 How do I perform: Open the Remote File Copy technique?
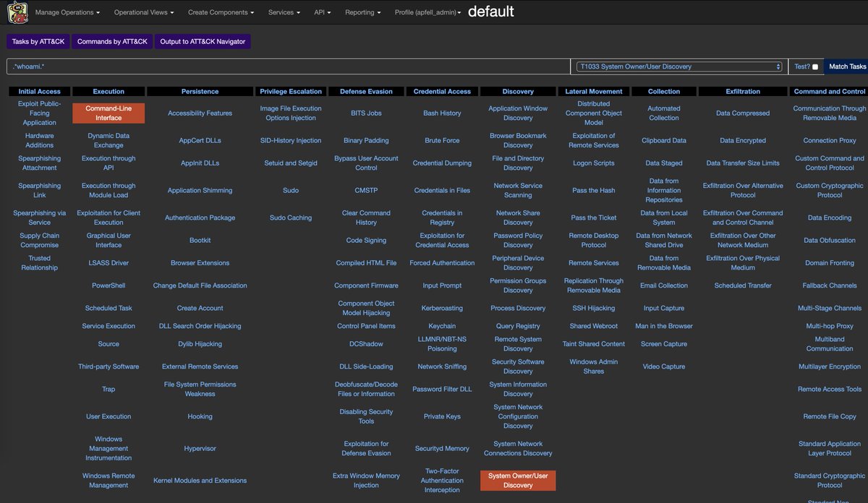830,416
